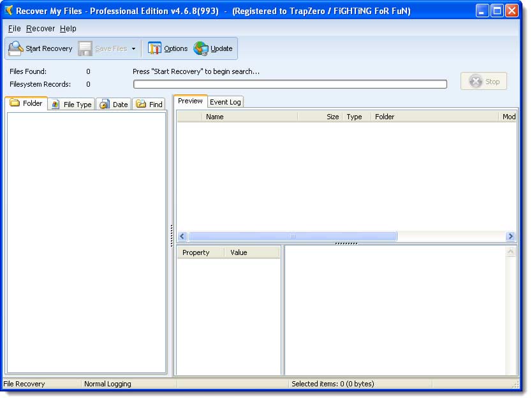The width and height of the screenshot is (532, 401).
Task: Click the Find tab's icon
Action: pyautogui.click(x=141, y=104)
